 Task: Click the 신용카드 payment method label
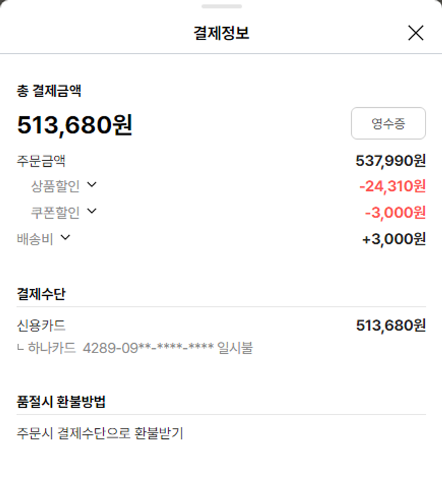click(41, 325)
